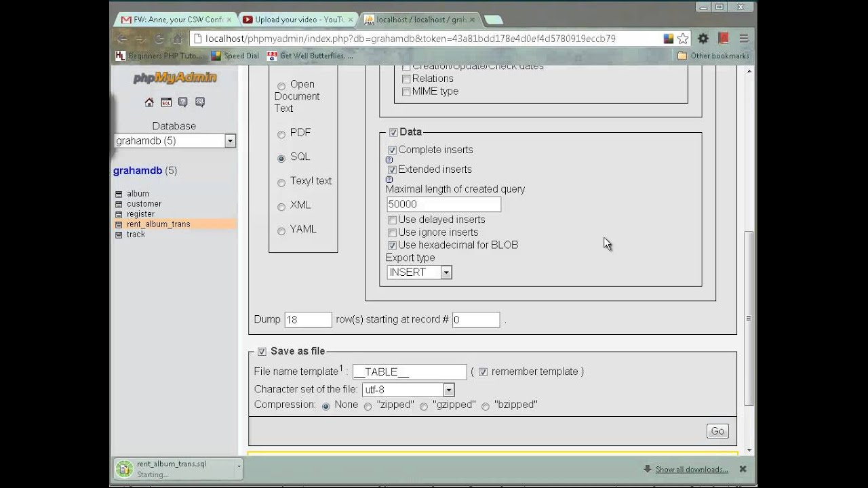Open Beginners PHP Tuto... bookmark

point(159,56)
